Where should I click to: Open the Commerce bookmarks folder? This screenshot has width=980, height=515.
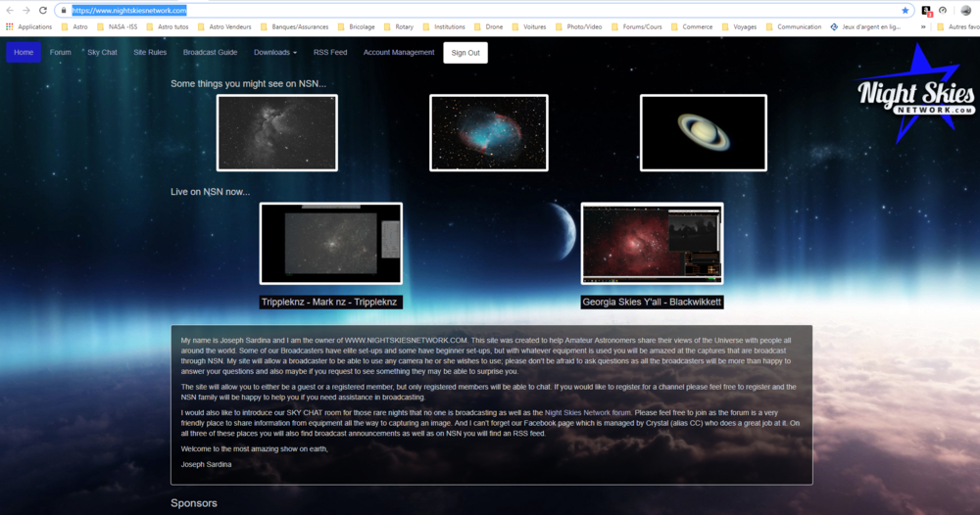[692, 26]
